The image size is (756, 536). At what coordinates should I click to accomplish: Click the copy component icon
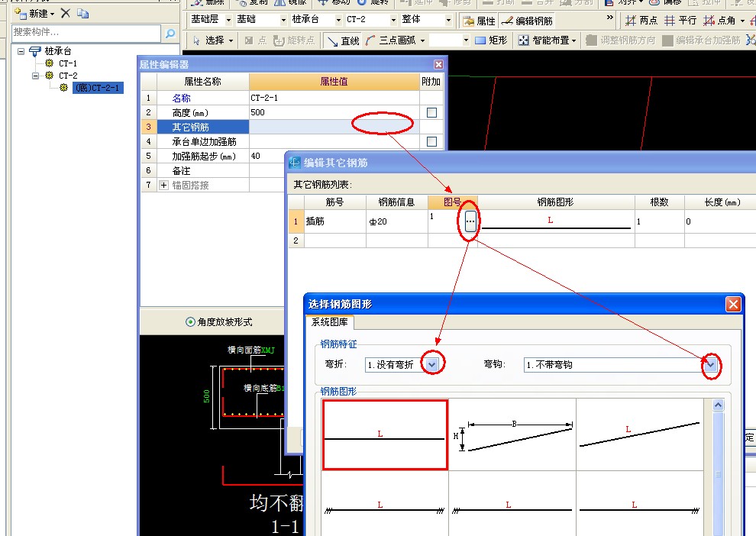pos(83,14)
